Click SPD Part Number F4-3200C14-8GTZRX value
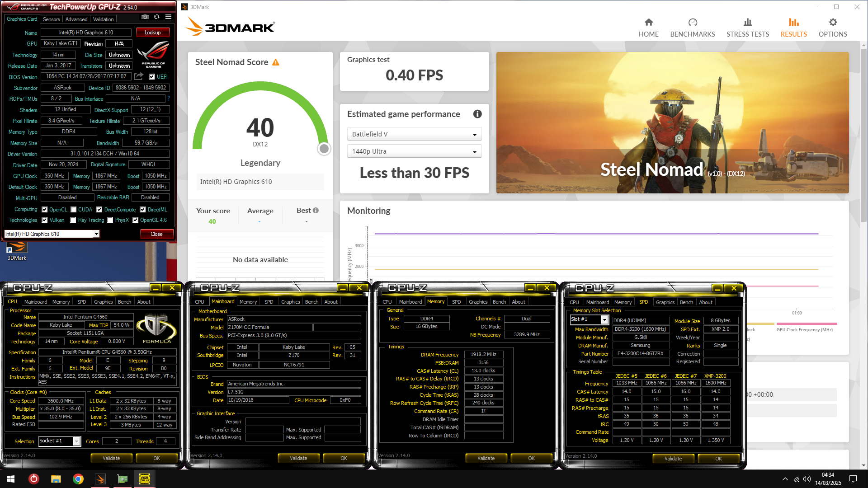 point(641,354)
